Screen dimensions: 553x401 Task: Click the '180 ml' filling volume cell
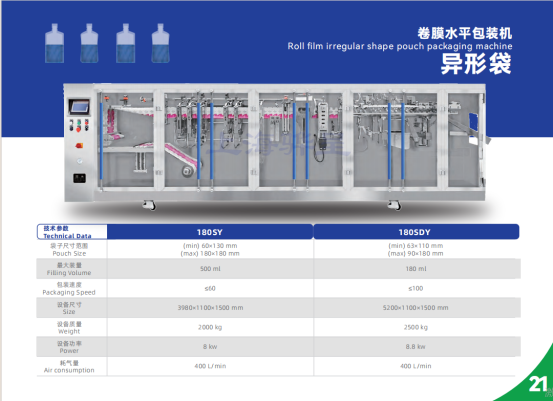click(x=416, y=269)
